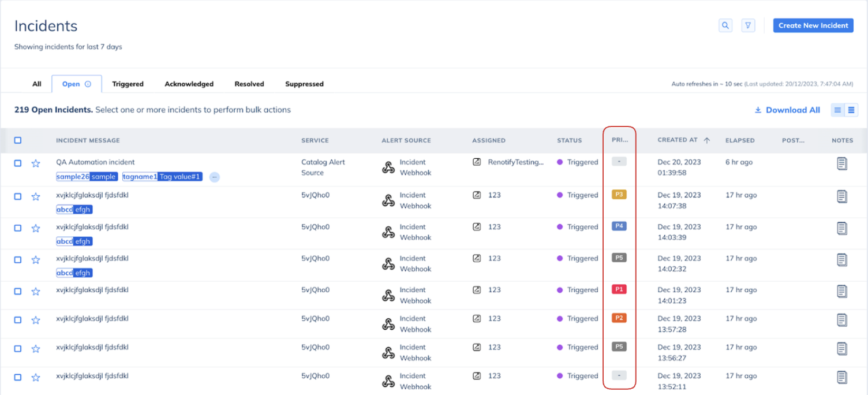Sort by Created At column arrow

point(707,140)
